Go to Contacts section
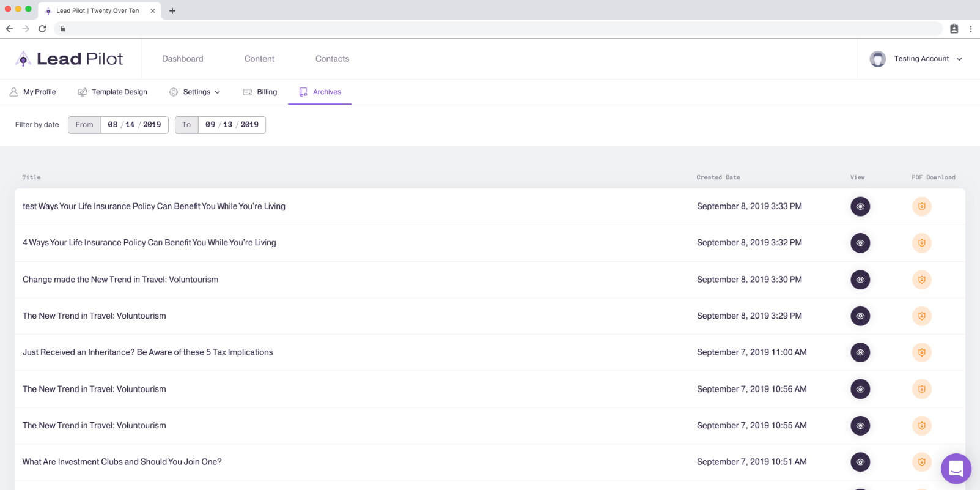Image resolution: width=980 pixels, height=490 pixels. tap(332, 59)
